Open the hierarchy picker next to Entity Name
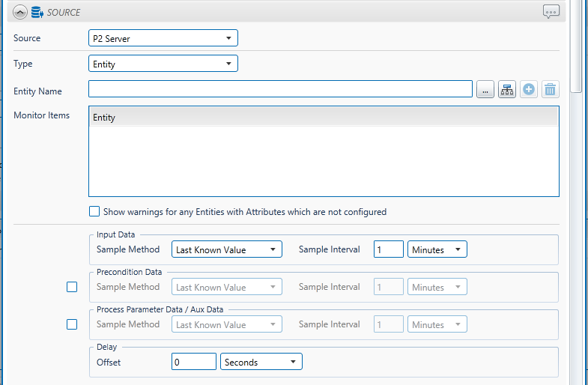The width and height of the screenshot is (588, 385). [507, 90]
